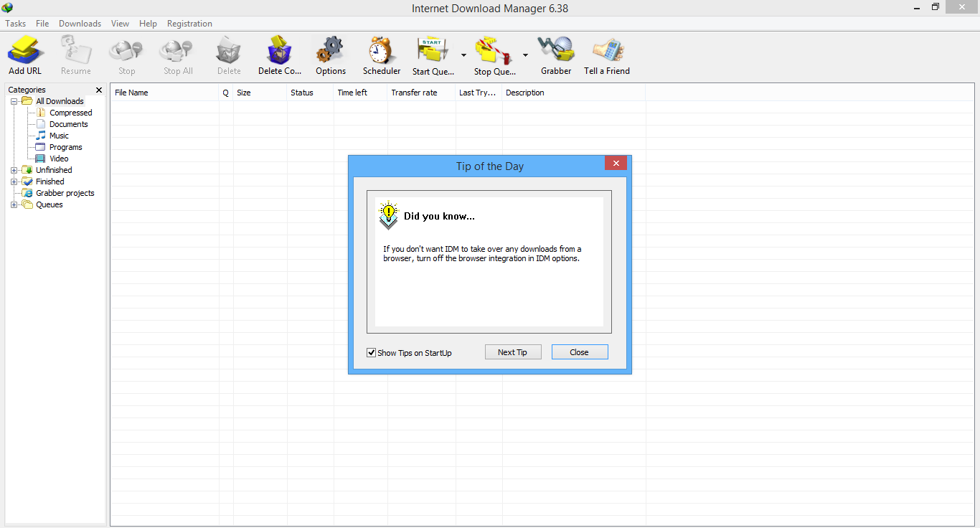This screenshot has width=980, height=528.
Task: Click the Stop All toolbar icon
Action: (177, 50)
